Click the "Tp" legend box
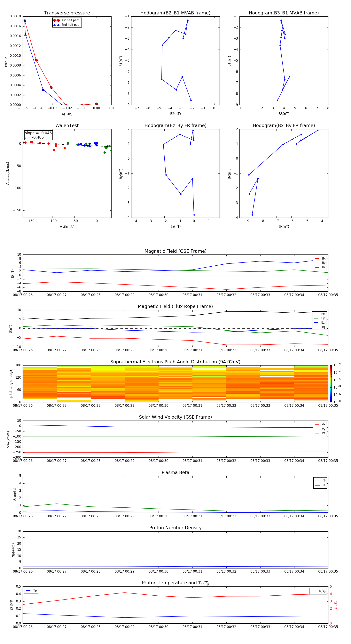The height and width of the screenshot is (644, 351). click(x=31, y=591)
